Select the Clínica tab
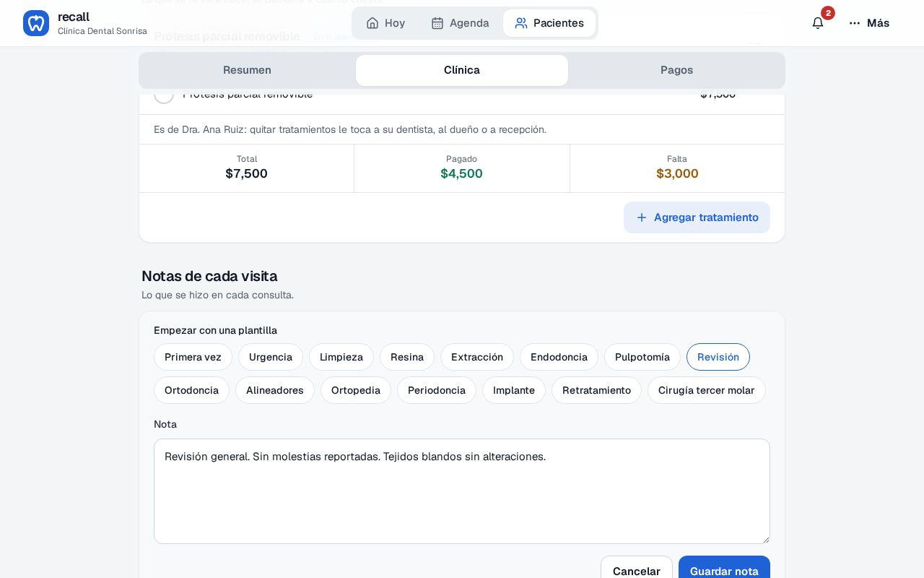The height and width of the screenshot is (578, 924). coord(462,70)
